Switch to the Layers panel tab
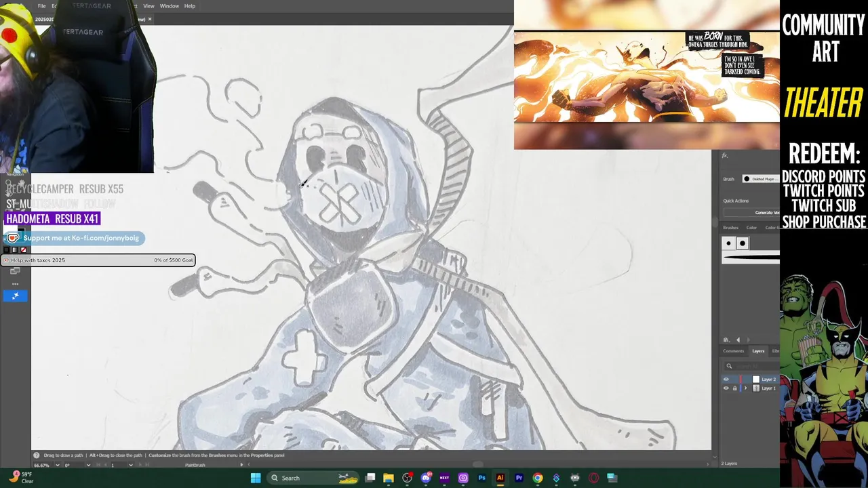This screenshot has width=868, height=488. (758, 351)
